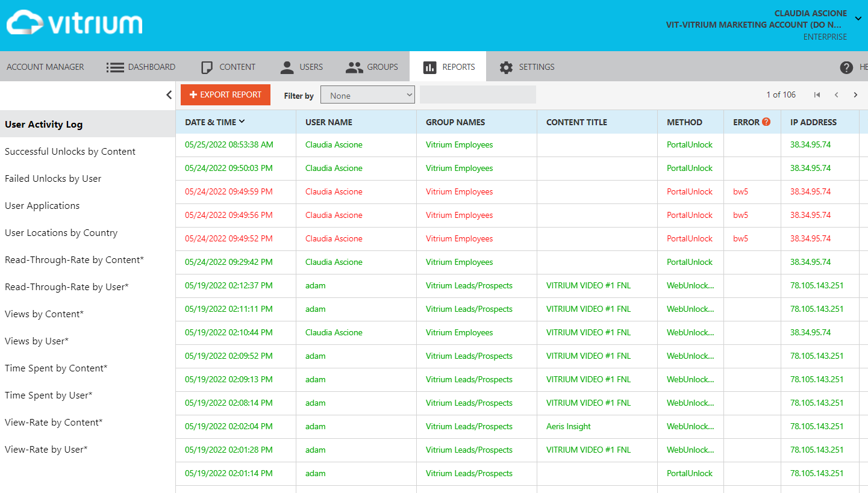Switch to the Users tab

pos(302,67)
